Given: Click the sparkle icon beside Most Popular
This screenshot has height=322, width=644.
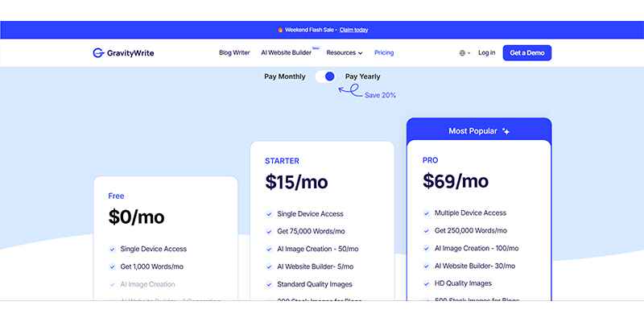Looking at the screenshot, I should click(506, 131).
